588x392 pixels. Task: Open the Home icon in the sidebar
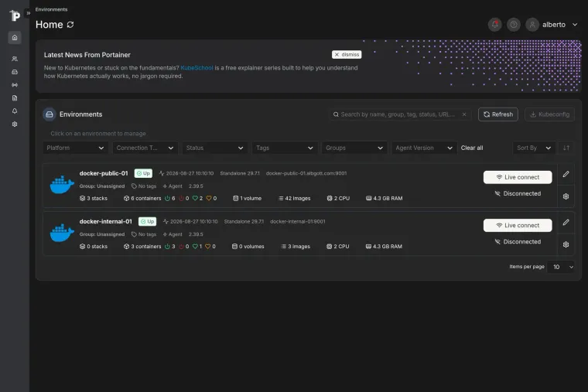click(x=15, y=37)
